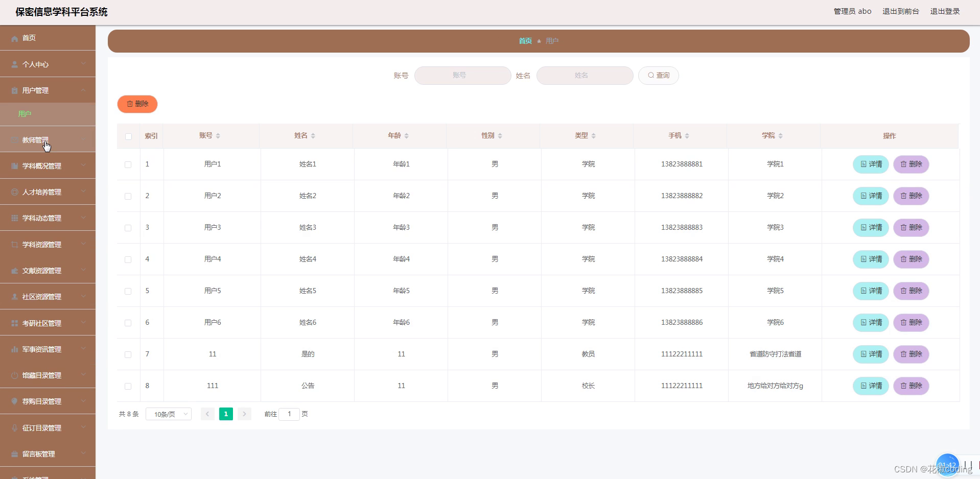The width and height of the screenshot is (980, 479).
Task: Expand the 文献资源管理 chevron
Action: 83,270
